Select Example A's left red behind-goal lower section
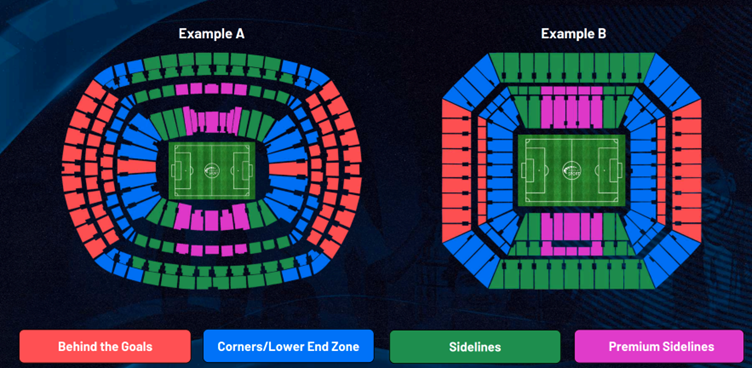 [137, 167]
